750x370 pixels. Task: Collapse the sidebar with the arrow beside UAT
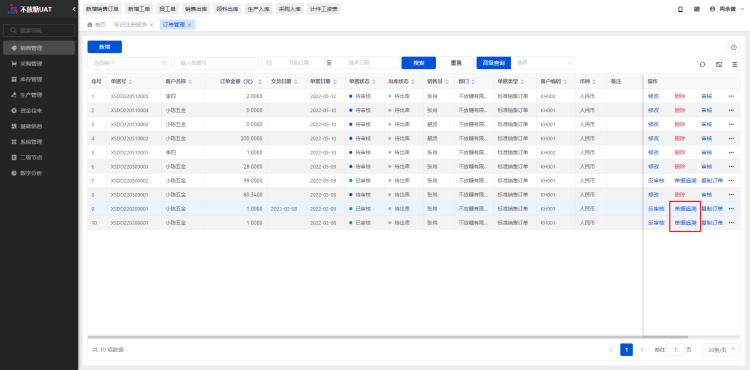click(x=74, y=10)
